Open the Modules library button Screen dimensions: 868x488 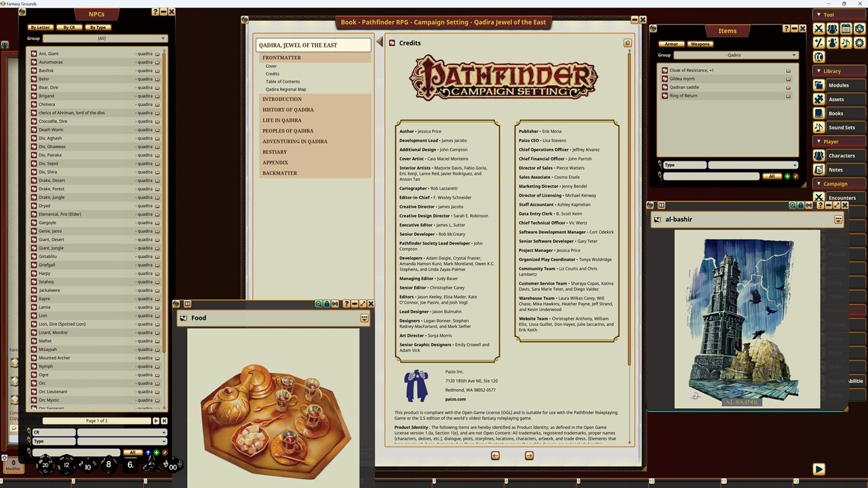[x=838, y=85]
